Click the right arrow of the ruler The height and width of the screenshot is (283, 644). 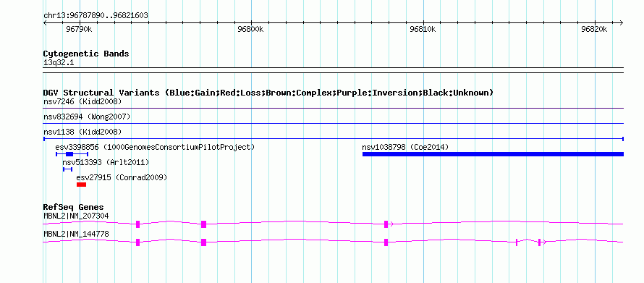622,22
